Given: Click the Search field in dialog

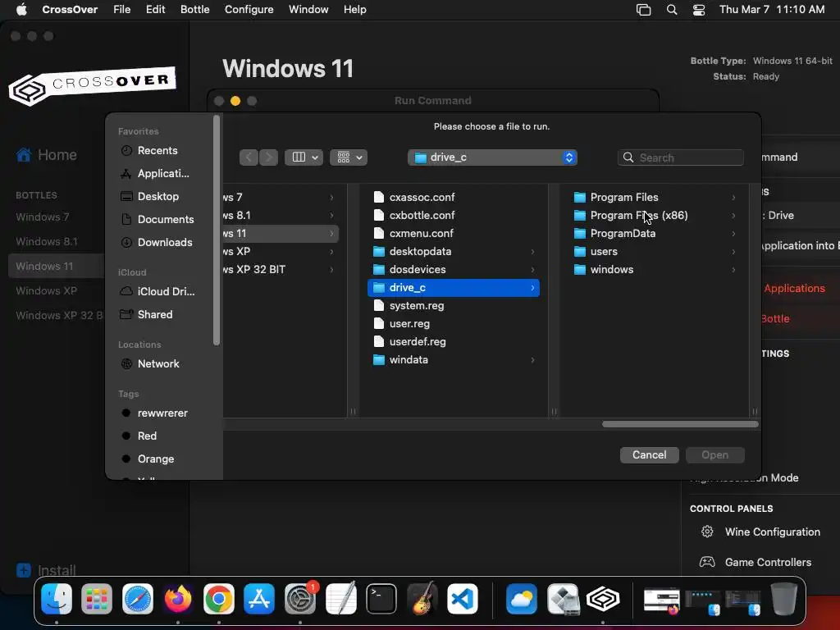Looking at the screenshot, I should pyautogui.click(x=680, y=157).
